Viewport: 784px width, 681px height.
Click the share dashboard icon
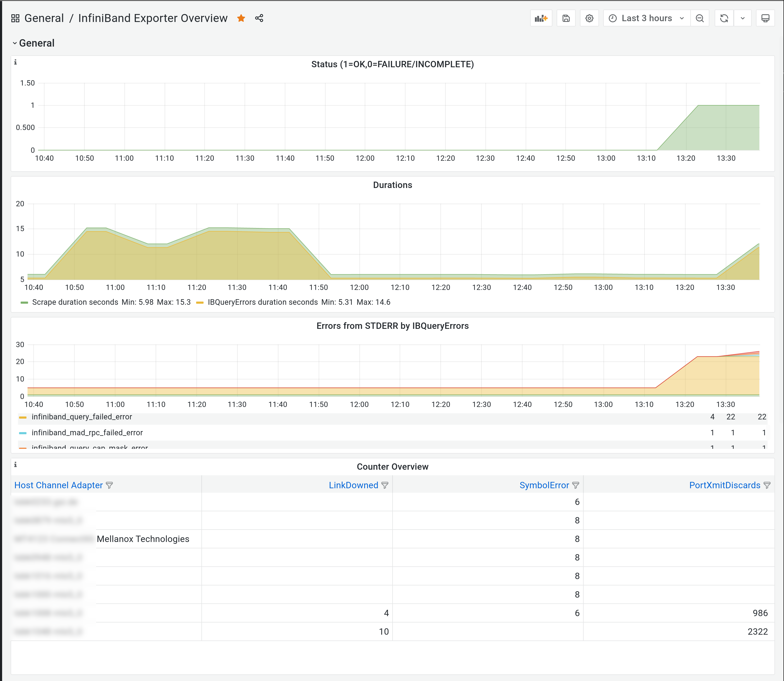click(x=259, y=18)
